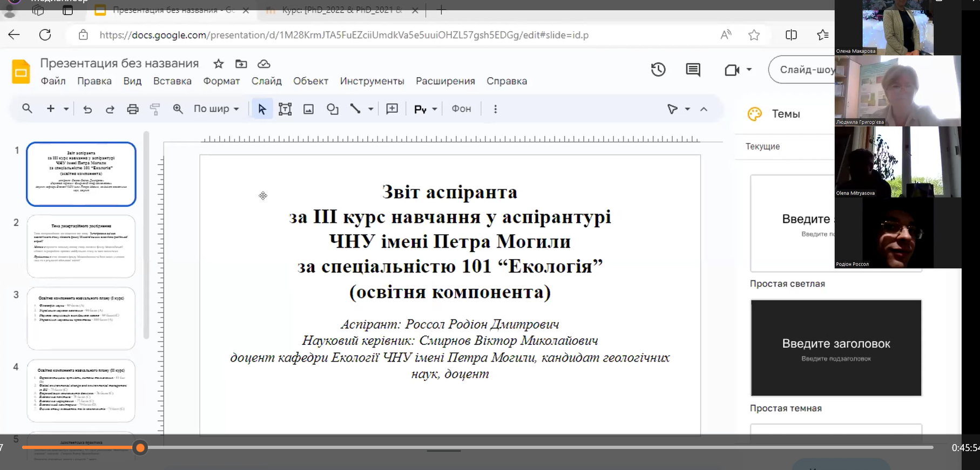The image size is (980, 470).
Task: Redo the last action
Action: 110,110
